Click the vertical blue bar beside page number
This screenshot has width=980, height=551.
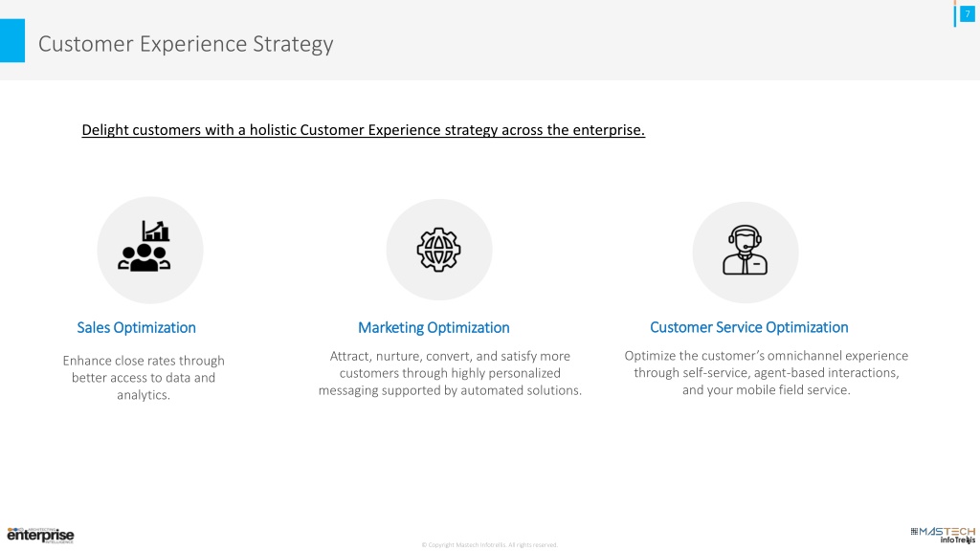[955, 14]
